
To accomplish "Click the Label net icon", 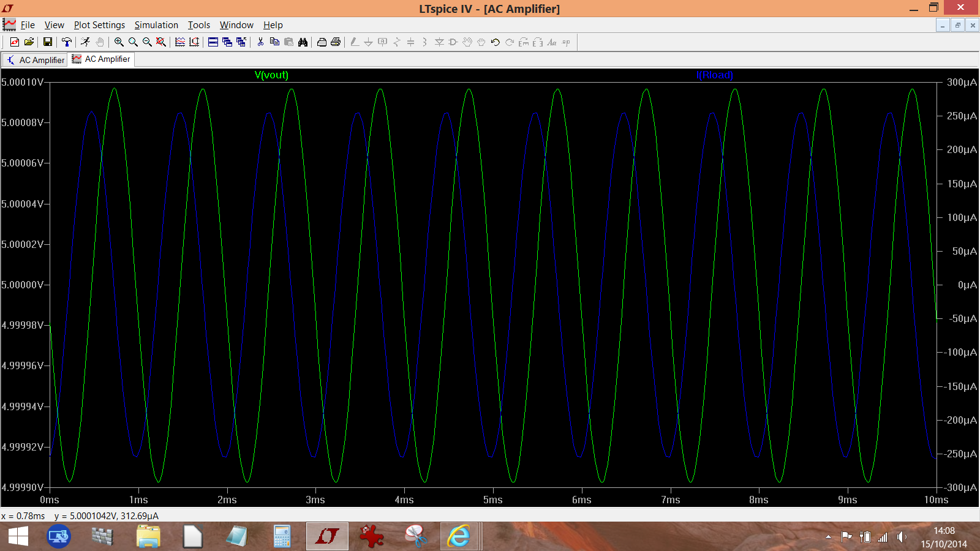I will [x=382, y=42].
